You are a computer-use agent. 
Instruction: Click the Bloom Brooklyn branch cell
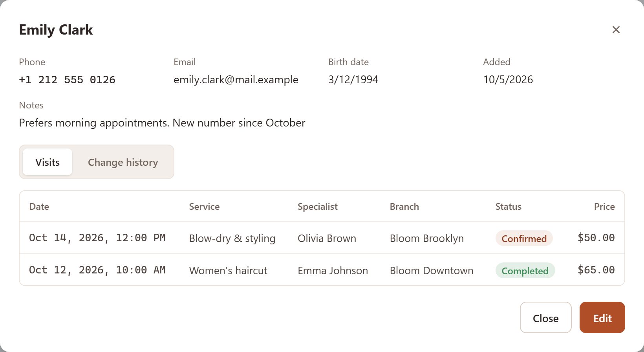(x=426, y=238)
